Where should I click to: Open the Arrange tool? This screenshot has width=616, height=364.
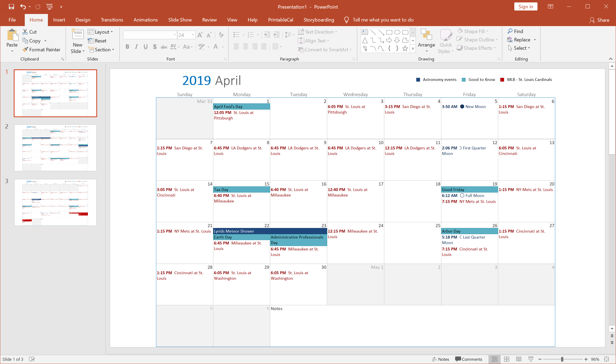coord(426,40)
